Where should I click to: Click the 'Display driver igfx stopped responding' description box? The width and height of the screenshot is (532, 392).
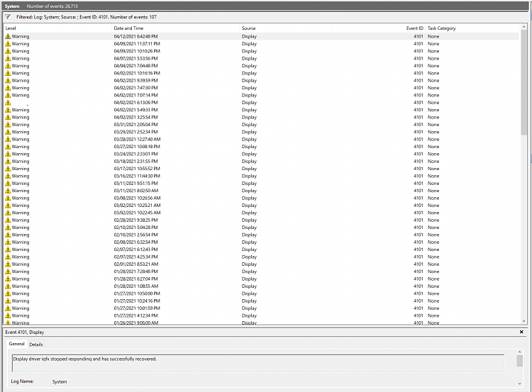tap(258, 363)
